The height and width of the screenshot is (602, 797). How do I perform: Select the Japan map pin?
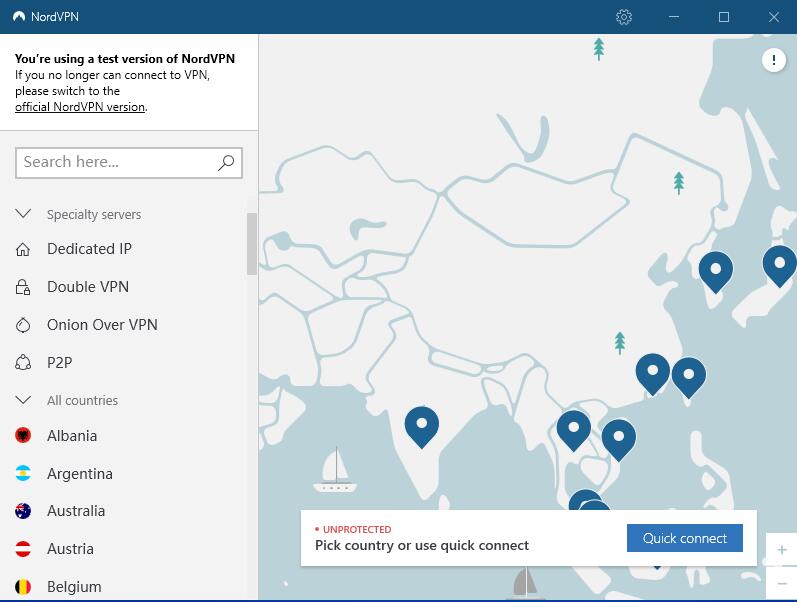click(780, 266)
